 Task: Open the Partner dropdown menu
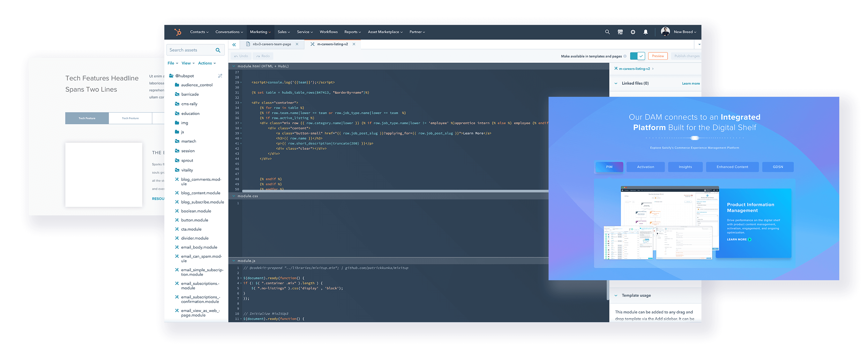click(417, 32)
